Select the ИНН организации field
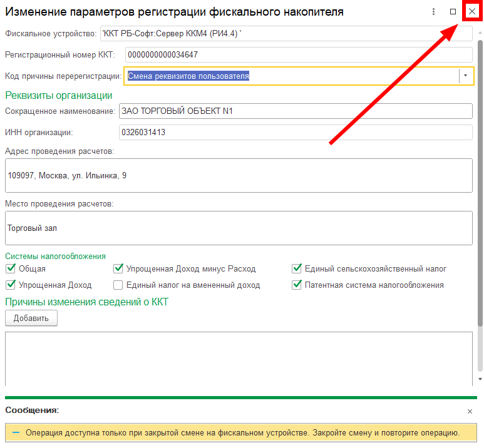 point(294,133)
